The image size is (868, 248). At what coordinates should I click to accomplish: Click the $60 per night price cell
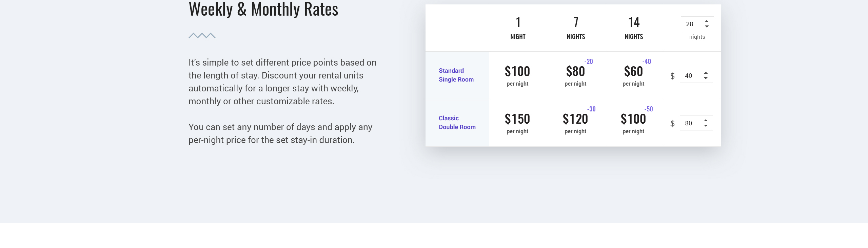[634, 75]
